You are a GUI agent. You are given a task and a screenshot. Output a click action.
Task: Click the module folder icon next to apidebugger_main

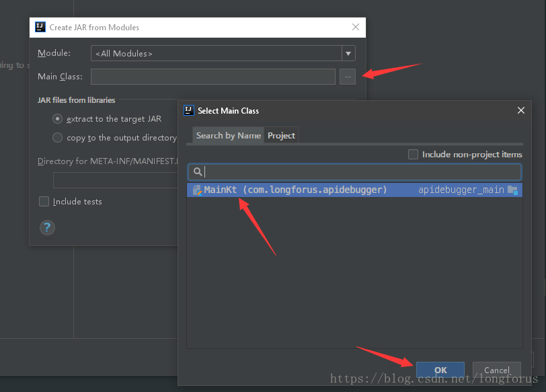[x=512, y=190]
